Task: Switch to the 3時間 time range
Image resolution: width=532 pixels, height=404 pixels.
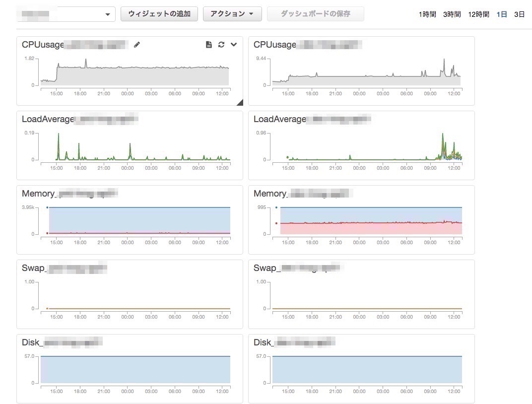Action: pos(452,14)
